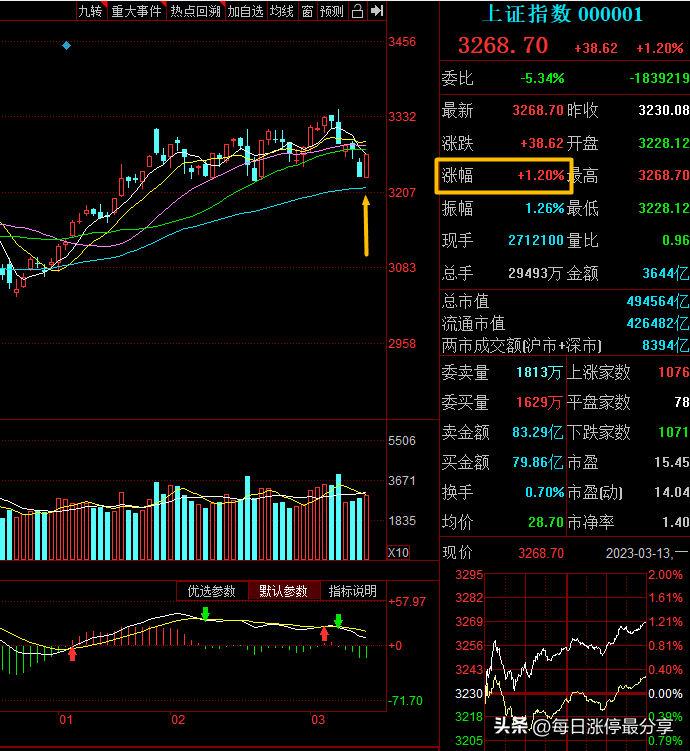This screenshot has height=751, width=690.
Task: Open the 九转 indicator menu
Action: 89,11
